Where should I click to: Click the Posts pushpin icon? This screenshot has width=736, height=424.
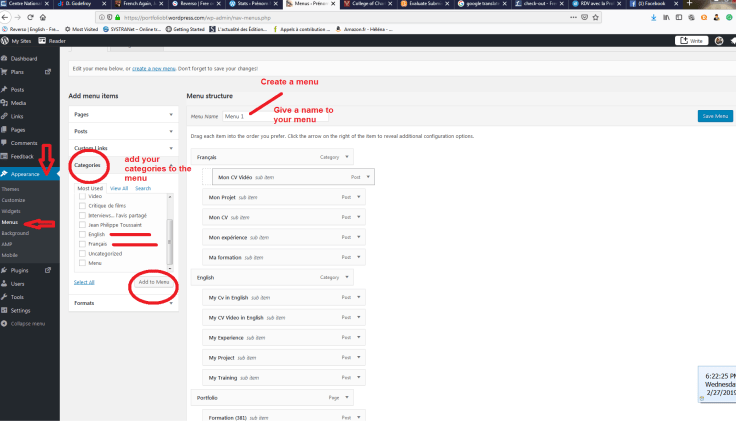point(5,89)
